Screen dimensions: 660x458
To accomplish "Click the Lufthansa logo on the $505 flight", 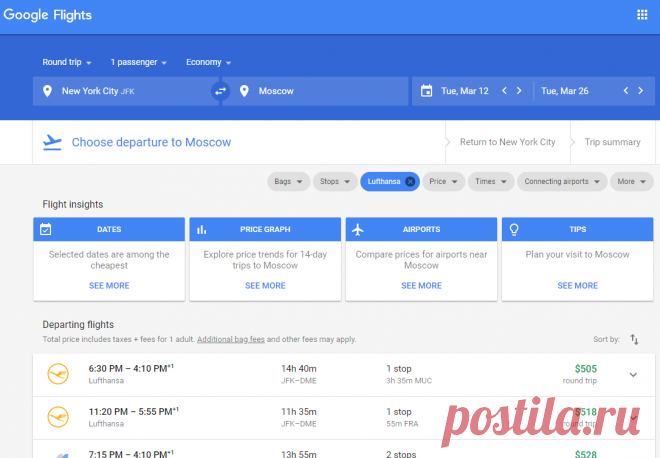I will click(58, 374).
